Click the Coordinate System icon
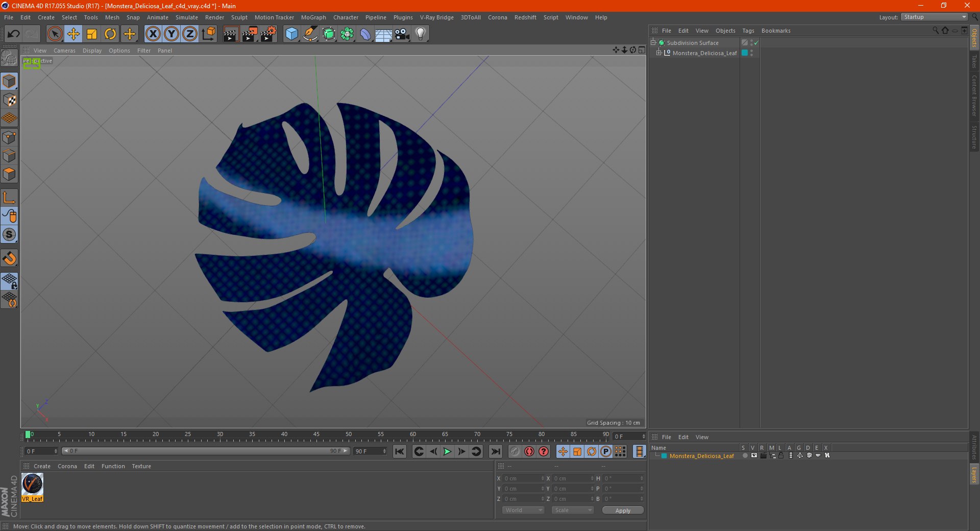 [209, 34]
